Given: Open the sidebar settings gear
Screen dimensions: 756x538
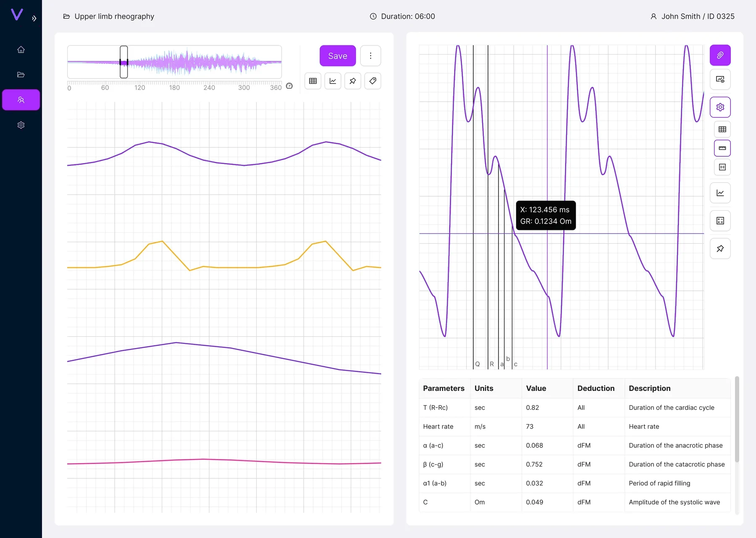Looking at the screenshot, I should (21, 125).
